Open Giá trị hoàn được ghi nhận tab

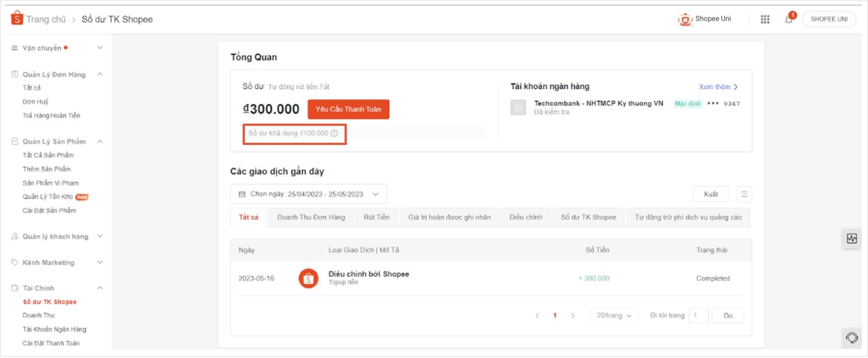[449, 218]
